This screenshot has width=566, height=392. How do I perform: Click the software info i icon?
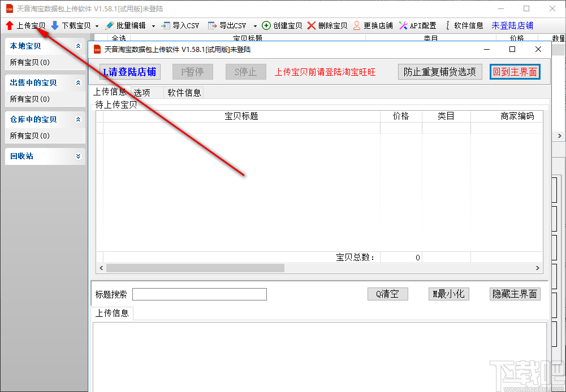point(448,25)
